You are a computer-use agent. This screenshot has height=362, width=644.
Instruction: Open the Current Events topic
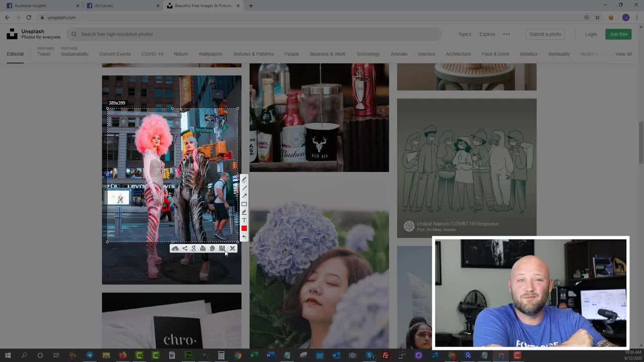(115, 54)
